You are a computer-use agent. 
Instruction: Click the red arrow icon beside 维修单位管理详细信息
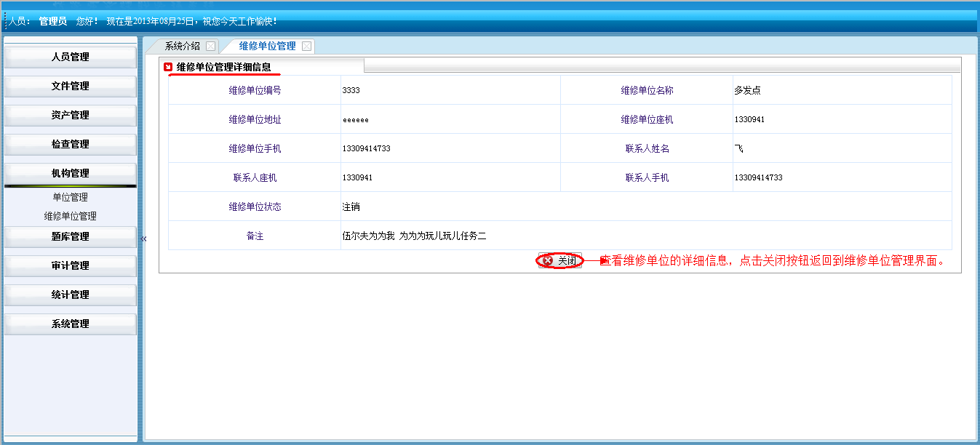(x=168, y=67)
